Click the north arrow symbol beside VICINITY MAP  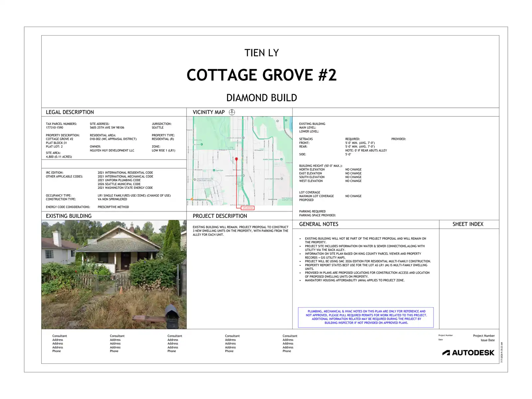click(x=232, y=112)
